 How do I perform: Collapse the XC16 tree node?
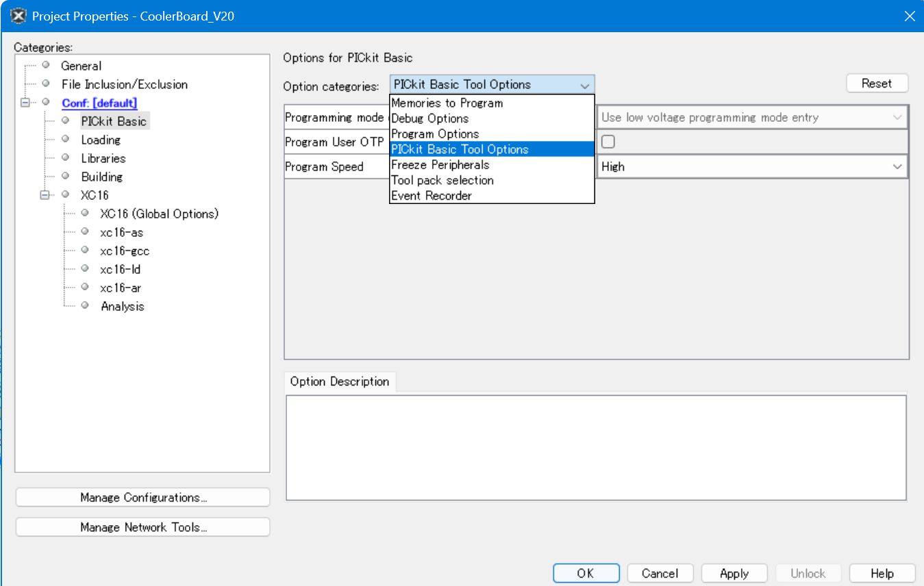(45, 195)
